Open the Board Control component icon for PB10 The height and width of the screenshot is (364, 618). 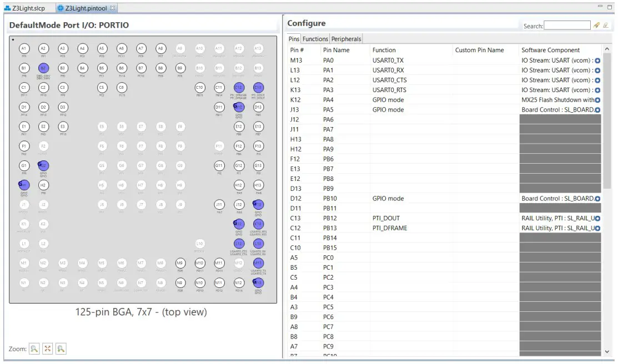[x=598, y=198]
